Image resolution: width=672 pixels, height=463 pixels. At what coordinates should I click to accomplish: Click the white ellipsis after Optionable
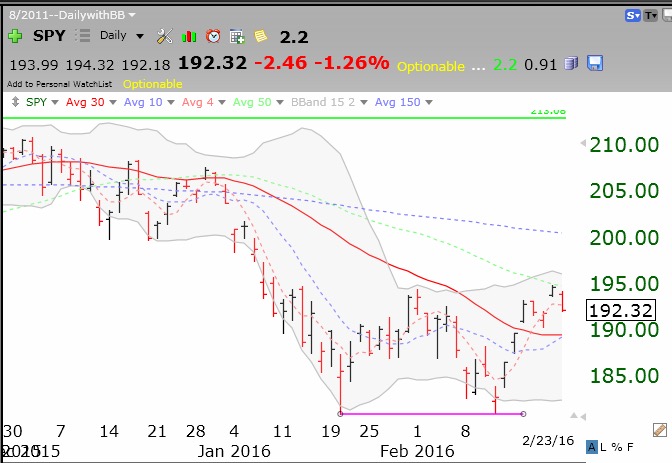click(x=478, y=67)
